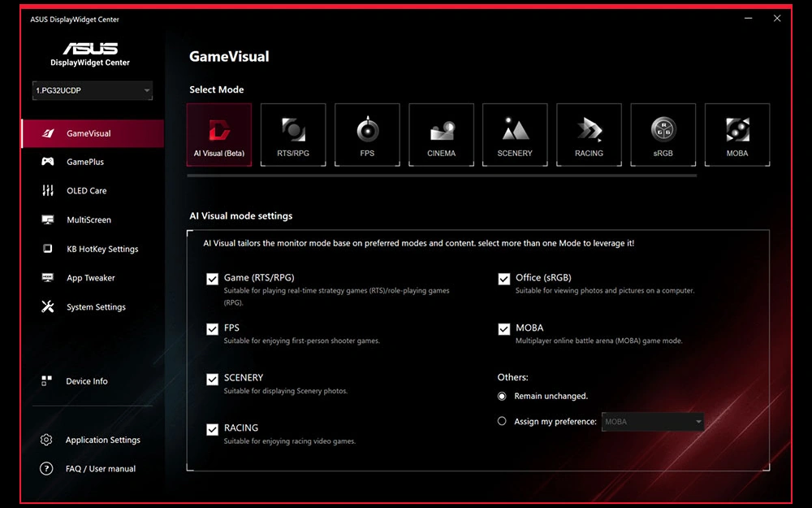Choose the MOBA mode tile
Screen dimensions: 812x508
pyautogui.click(x=737, y=135)
